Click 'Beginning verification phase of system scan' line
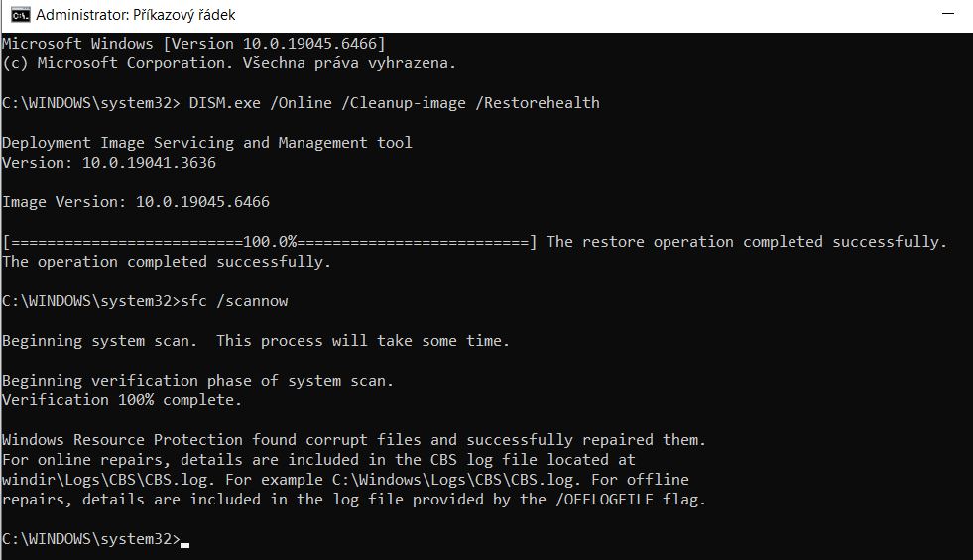 [197, 381]
